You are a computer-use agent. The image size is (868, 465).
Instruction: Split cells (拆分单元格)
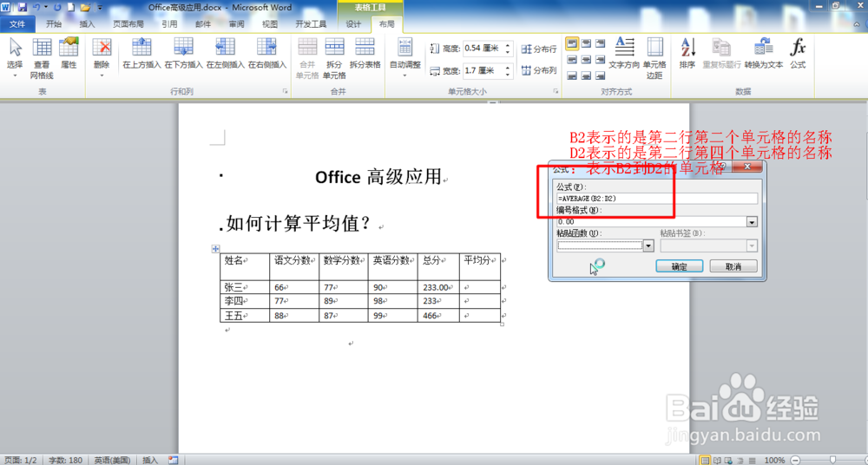pos(334,57)
